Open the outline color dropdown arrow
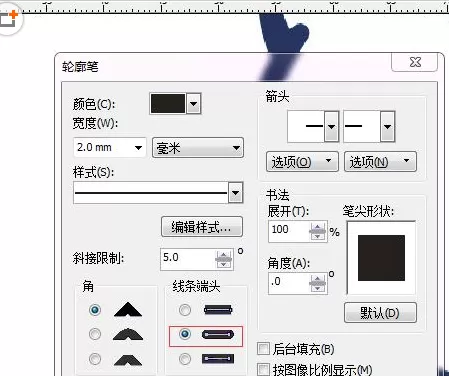This screenshot has width=449, height=376. click(194, 104)
